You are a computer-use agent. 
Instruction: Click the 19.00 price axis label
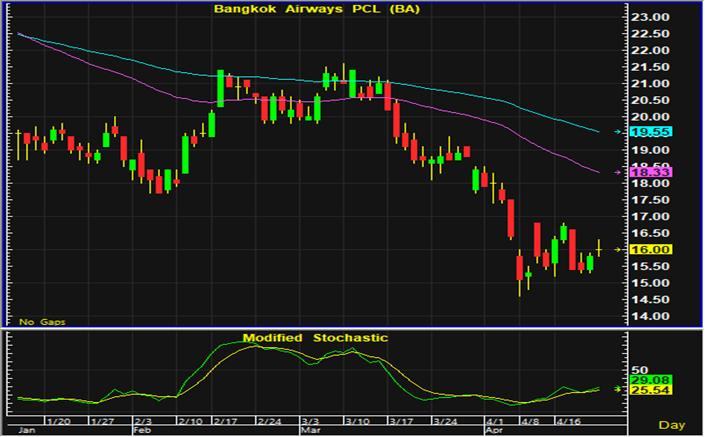tap(650, 150)
